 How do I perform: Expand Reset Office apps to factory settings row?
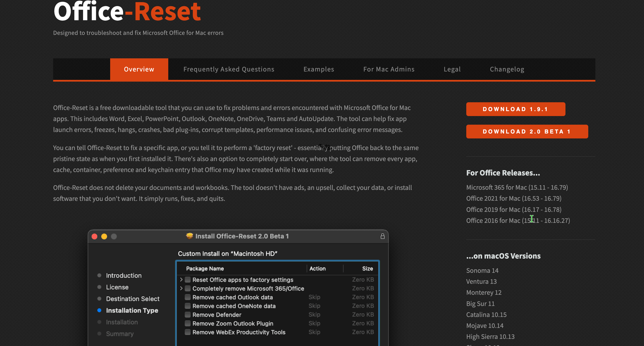pyautogui.click(x=181, y=280)
